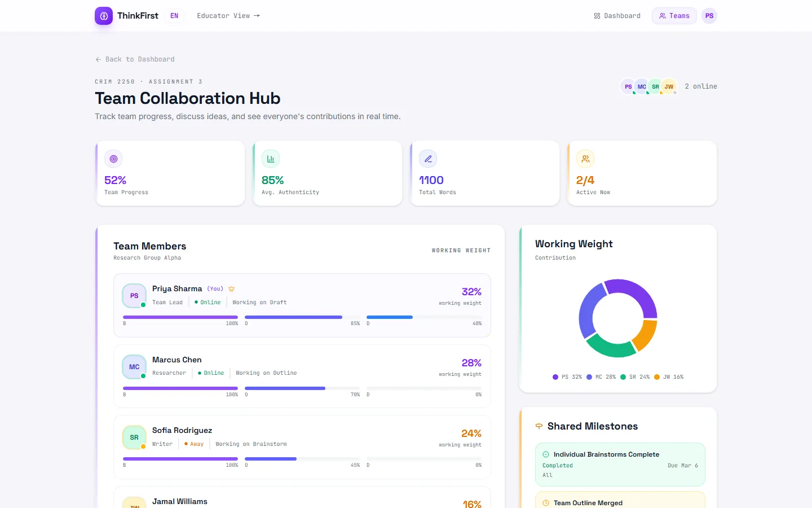
Task: Click the Avg. Authenticity bar chart icon
Action: 271,159
